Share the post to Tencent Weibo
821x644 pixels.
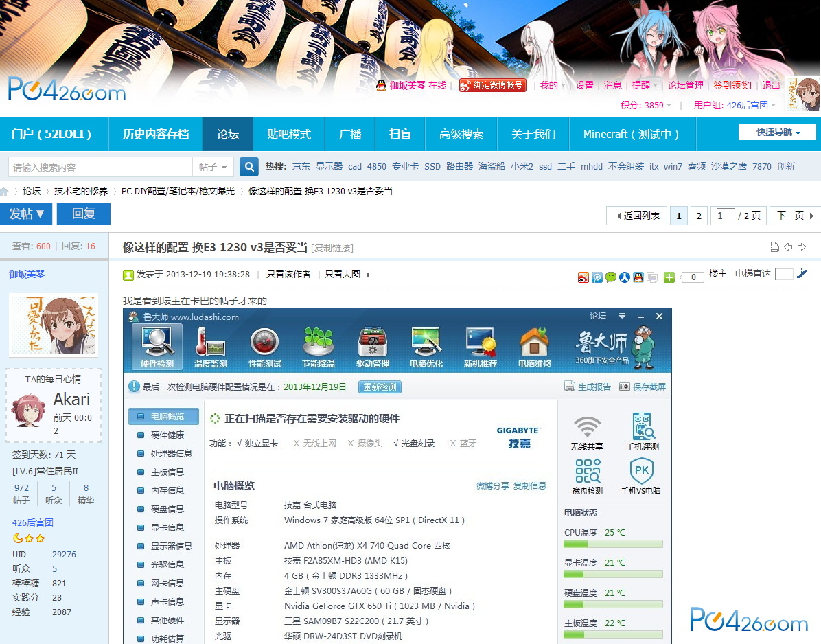pos(597,277)
